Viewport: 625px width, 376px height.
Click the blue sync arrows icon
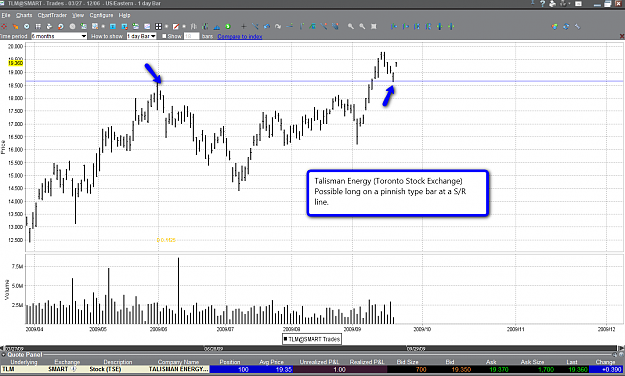pyautogui.click(x=566, y=26)
